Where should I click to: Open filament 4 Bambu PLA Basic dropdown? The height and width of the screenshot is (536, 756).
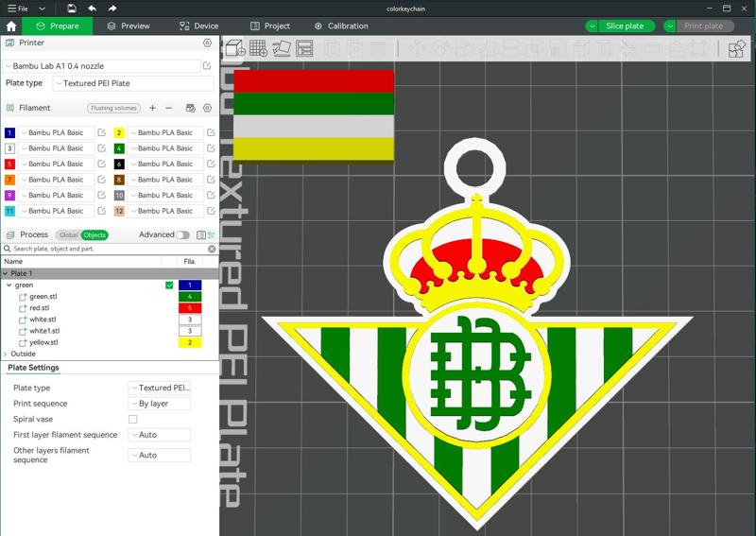(x=165, y=148)
